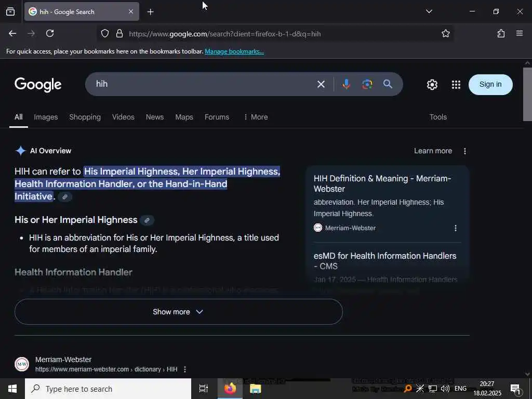
Task: Expand AI Overview with Show more
Action: pyautogui.click(x=179, y=312)
